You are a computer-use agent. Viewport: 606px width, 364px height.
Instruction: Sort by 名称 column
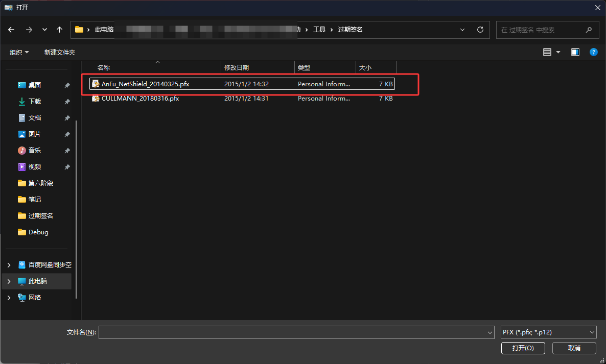point(104,67)
